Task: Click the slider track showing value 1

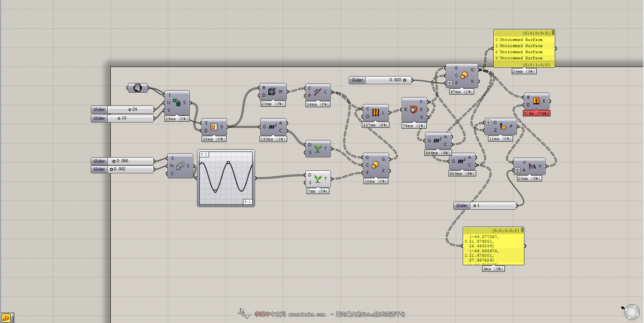Action: 493,205
